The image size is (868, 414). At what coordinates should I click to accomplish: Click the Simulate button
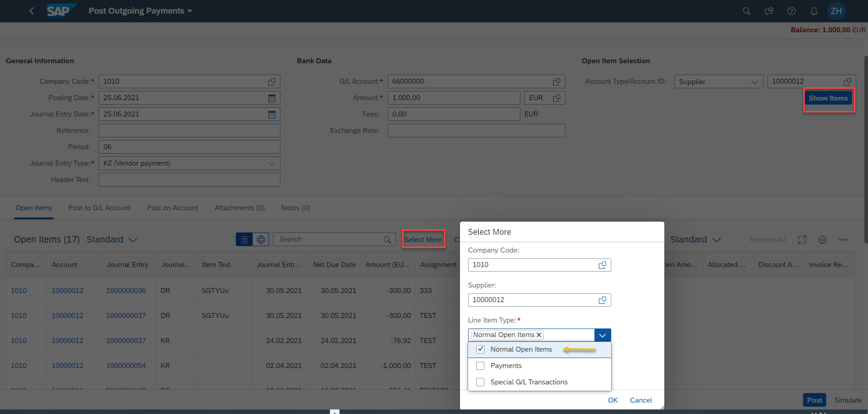click(848, 400)
